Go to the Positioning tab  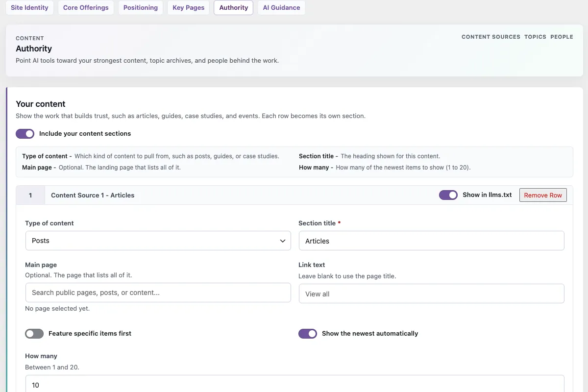pos(141,7)
